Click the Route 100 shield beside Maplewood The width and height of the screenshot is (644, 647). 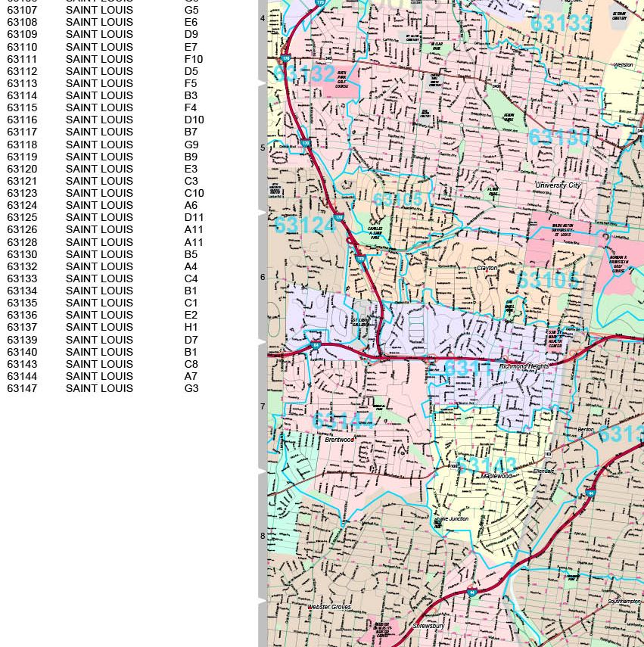pos(454,466)
